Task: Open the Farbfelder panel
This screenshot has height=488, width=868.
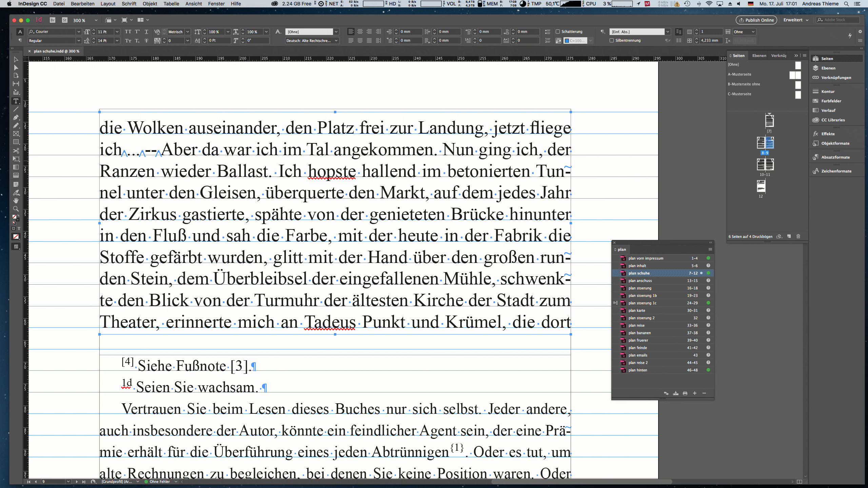Action: [x=831, y=101]
